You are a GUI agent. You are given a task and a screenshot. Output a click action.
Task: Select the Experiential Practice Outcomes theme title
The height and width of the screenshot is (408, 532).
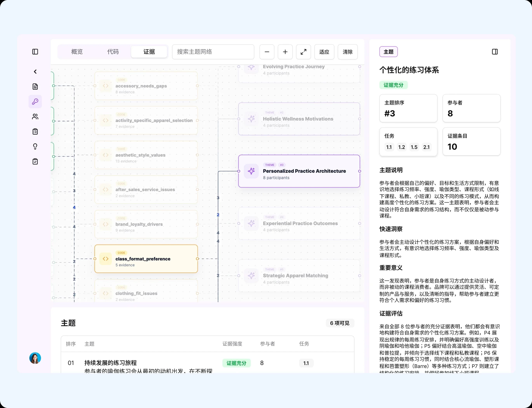(300, 223)
